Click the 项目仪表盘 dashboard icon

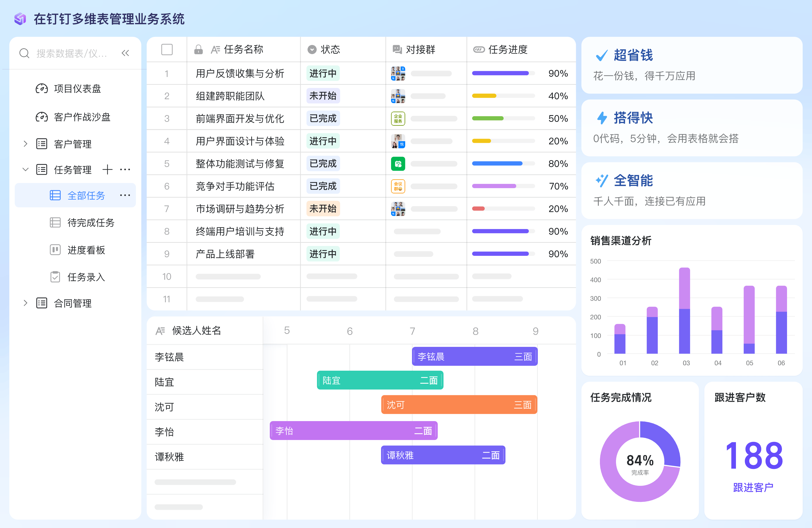coord(42,89)
